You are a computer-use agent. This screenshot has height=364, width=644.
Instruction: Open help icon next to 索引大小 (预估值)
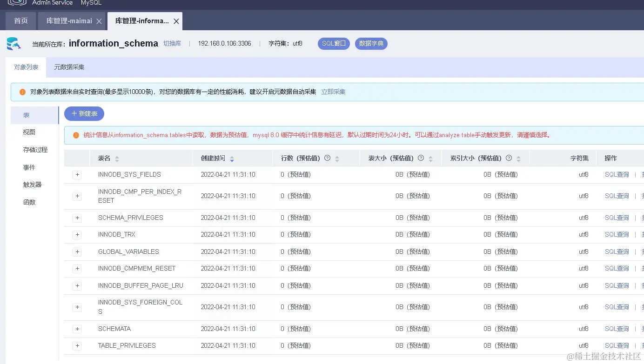click(x=509, y=158)
